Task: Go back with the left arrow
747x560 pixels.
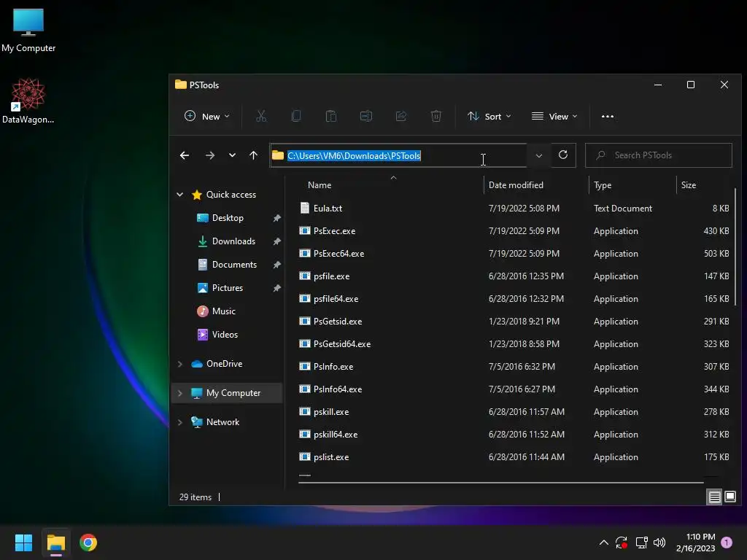Action: [x=185, y=155]
